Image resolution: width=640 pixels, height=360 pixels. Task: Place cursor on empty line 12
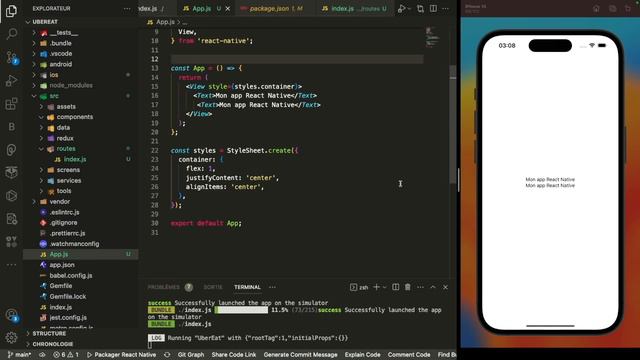[x=297, y=59]
